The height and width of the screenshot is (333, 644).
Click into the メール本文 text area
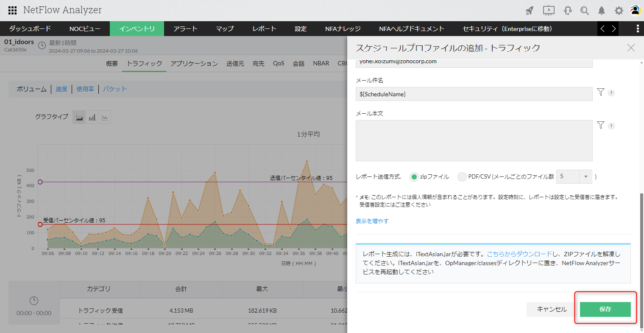(474, 140)
